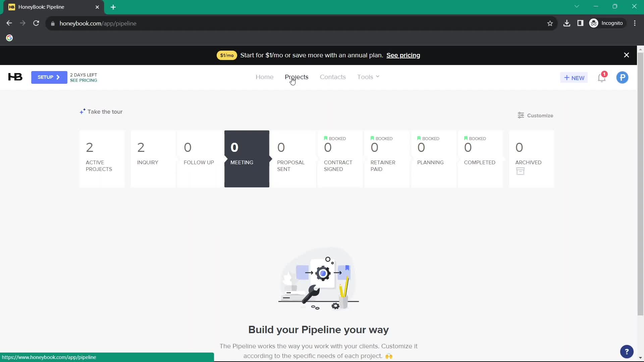
Task: Open the See pricing link in banner
Action: (x=403, y=55)
